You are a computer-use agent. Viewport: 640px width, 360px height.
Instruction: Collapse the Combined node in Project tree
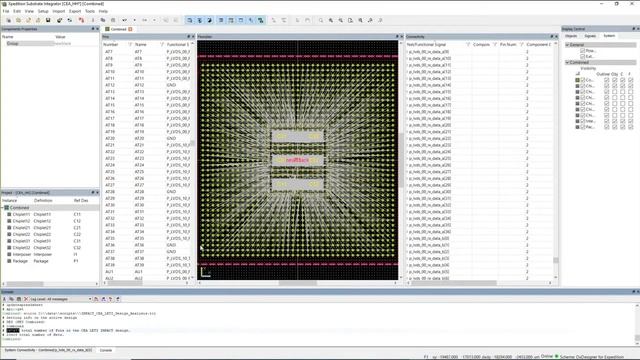coord(2,208)
